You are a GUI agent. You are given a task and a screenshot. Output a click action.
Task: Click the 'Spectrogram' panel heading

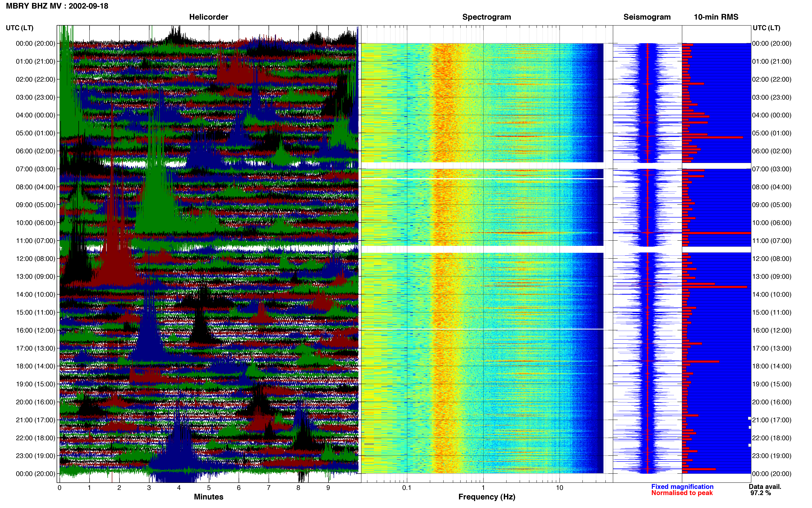click(487, 17)
